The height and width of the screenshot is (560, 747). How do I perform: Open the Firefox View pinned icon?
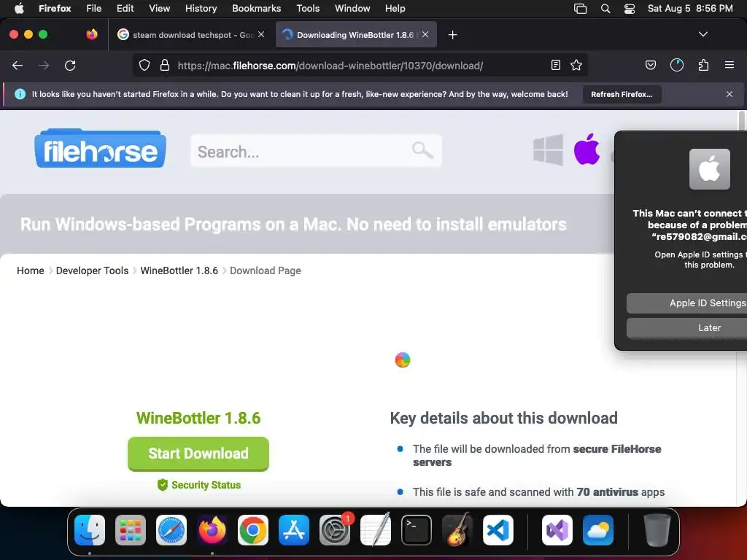pyautogui.click(x=92, y=34)
